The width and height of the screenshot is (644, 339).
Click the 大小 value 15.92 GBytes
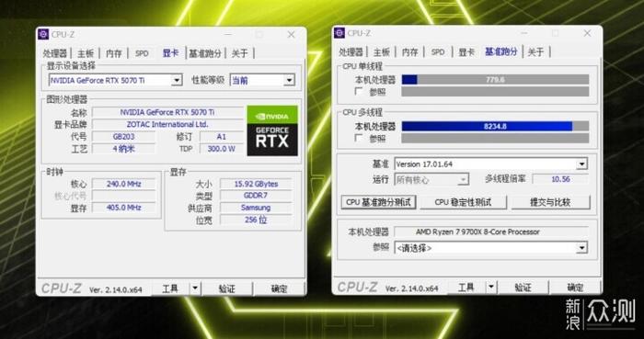pos(256,184)
